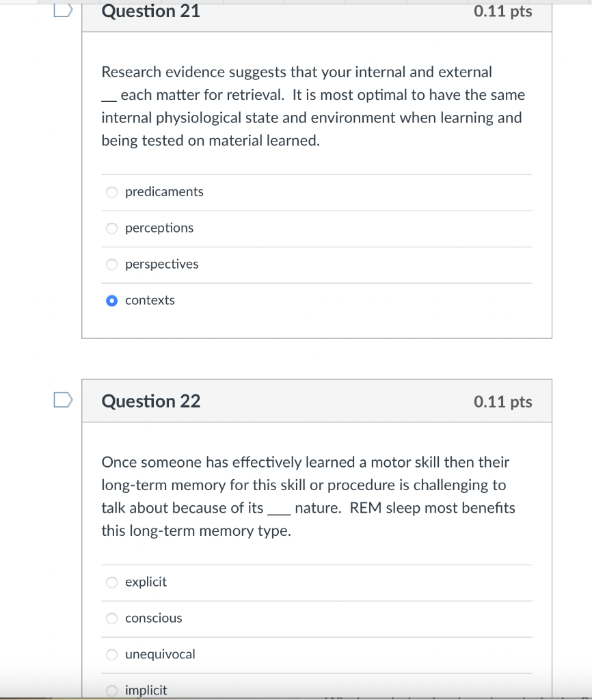Flag Question 22 with the flag icon

click(x=63, y=400)
